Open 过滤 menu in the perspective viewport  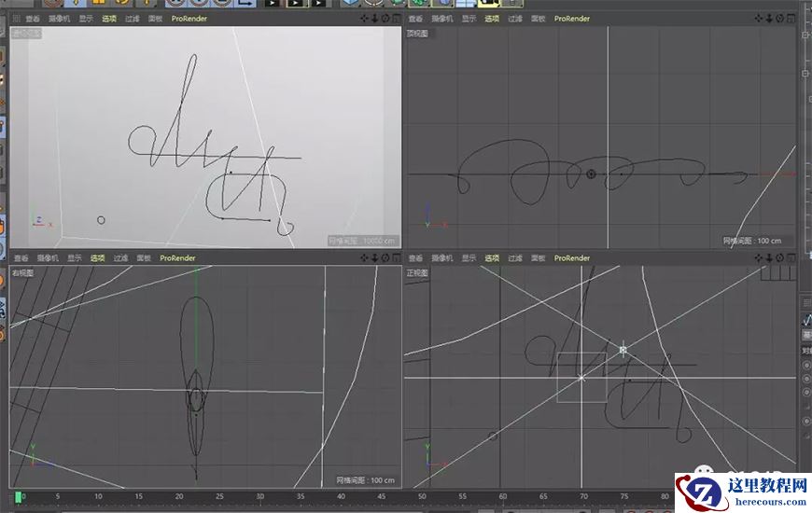[x=133, y=19]
